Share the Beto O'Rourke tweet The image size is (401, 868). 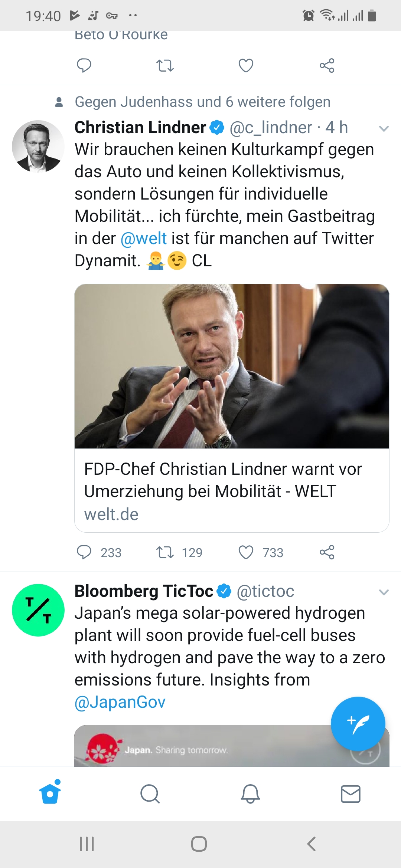point(327,66)
